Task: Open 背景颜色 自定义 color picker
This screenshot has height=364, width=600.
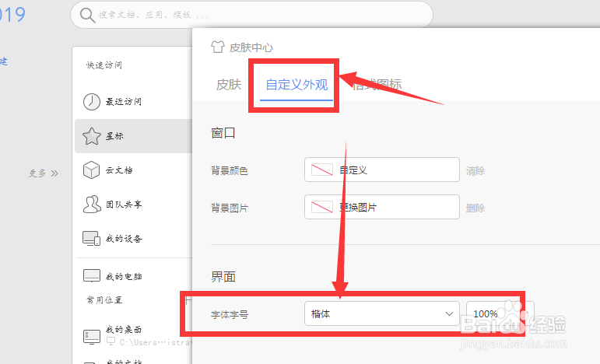Action: pyautogui.click(x=382, y=170)
